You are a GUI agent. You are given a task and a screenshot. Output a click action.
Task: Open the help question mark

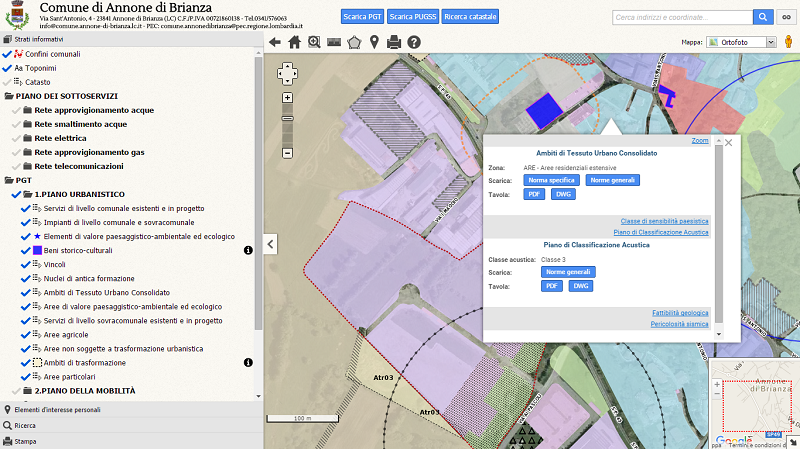click(414, 42)
